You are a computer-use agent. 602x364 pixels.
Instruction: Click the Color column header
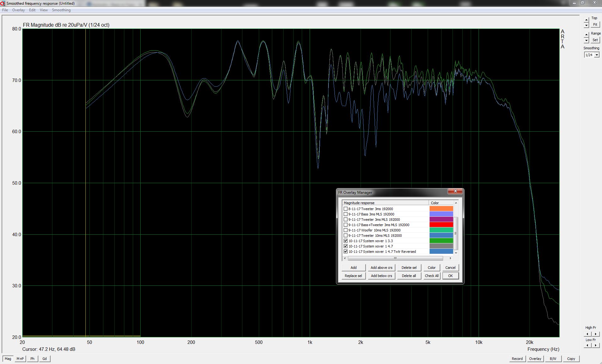[441, 203]
